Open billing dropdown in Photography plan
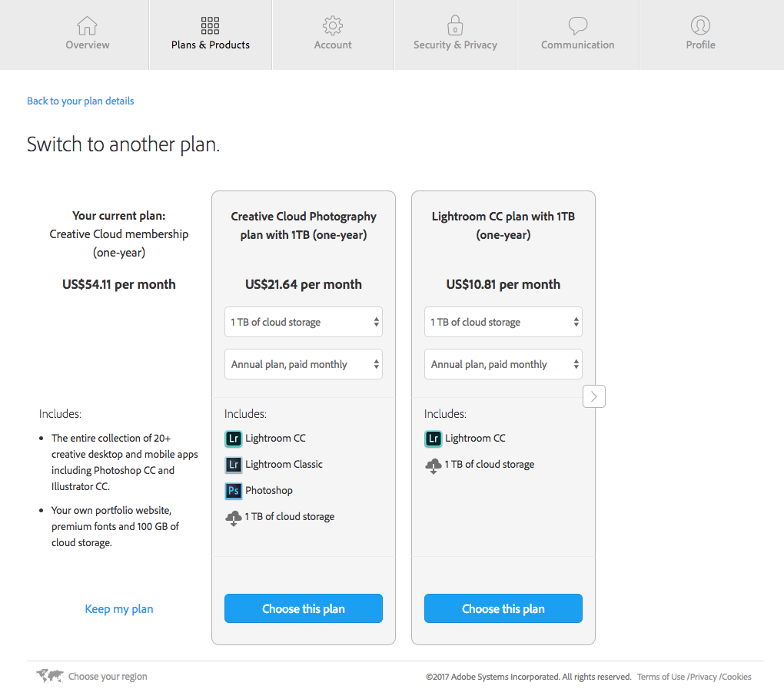 [x=304, y=365]
